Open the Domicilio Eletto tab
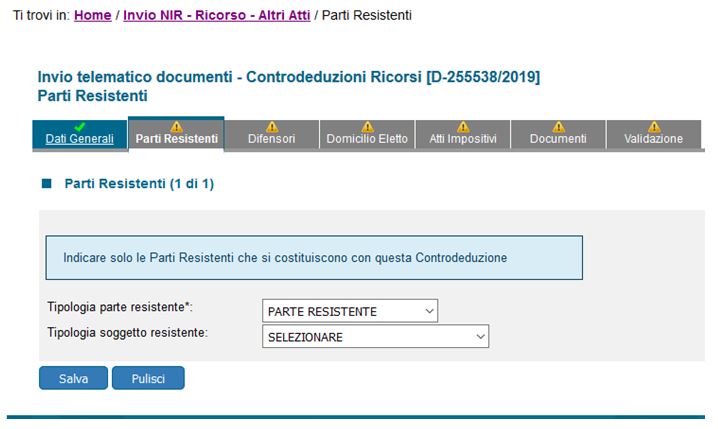 click(367, 140)
